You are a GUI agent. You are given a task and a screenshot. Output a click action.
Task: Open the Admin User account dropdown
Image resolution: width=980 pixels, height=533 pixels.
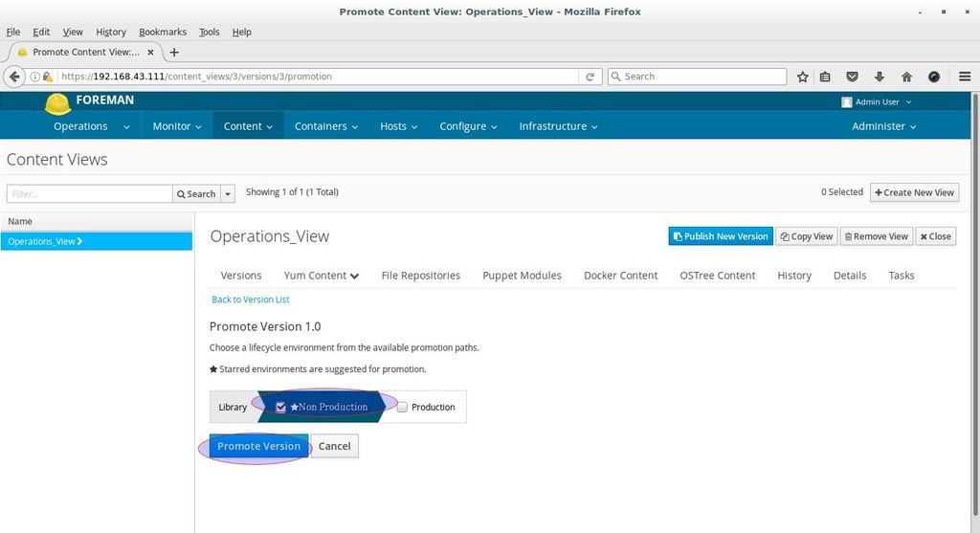tap(877, 101)
